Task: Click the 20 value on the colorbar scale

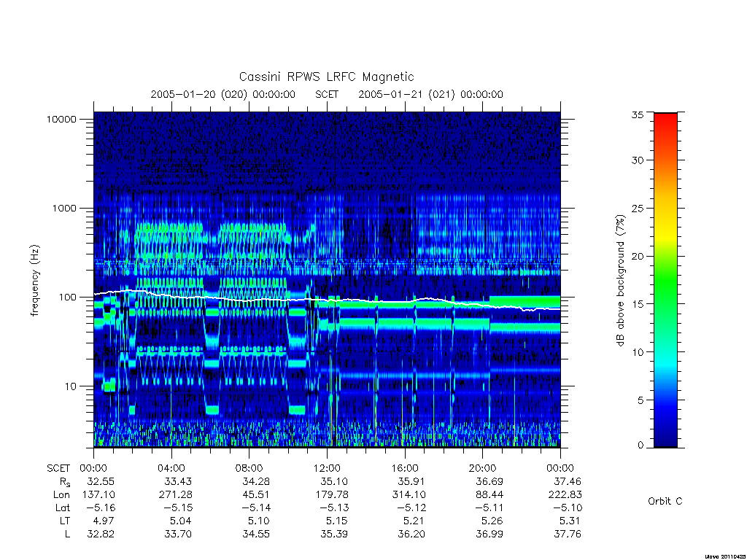Action: click(x=637, y=256)
